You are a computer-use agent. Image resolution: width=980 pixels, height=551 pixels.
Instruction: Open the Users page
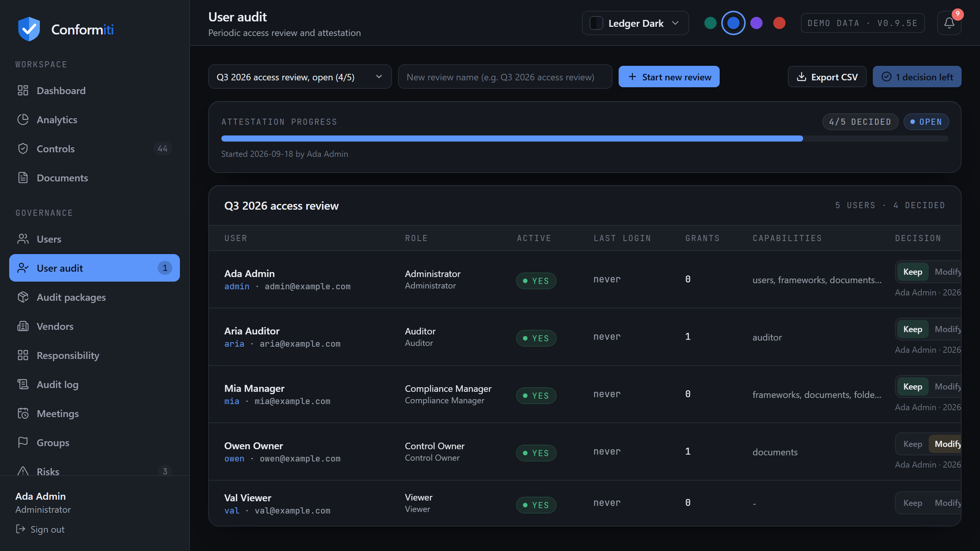(94, 239)
